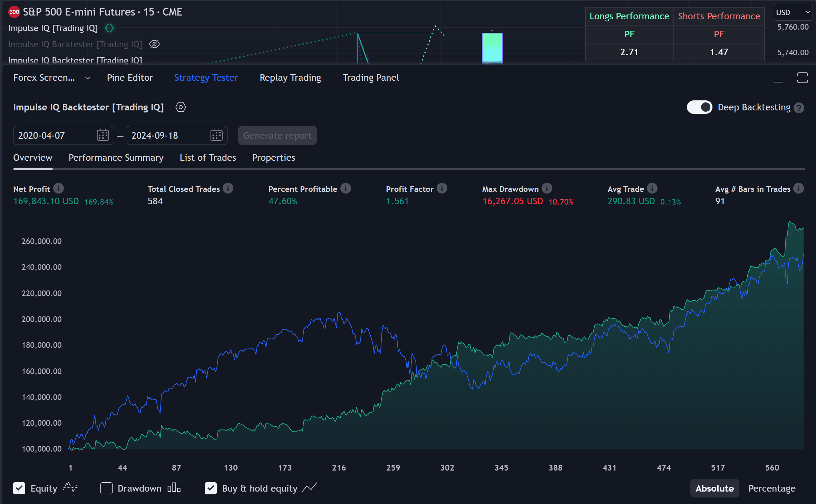Image resolution: width=816 pixels, height=504 pixels.
Task: Toggle Deep Backtesting switch
Action: click(699, 107)
